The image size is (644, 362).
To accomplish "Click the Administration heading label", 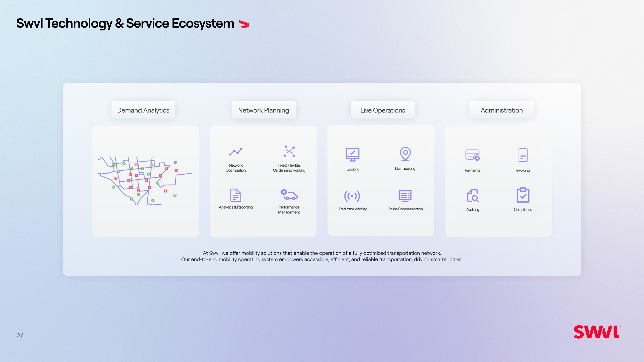I will click(x=501, y=110).
